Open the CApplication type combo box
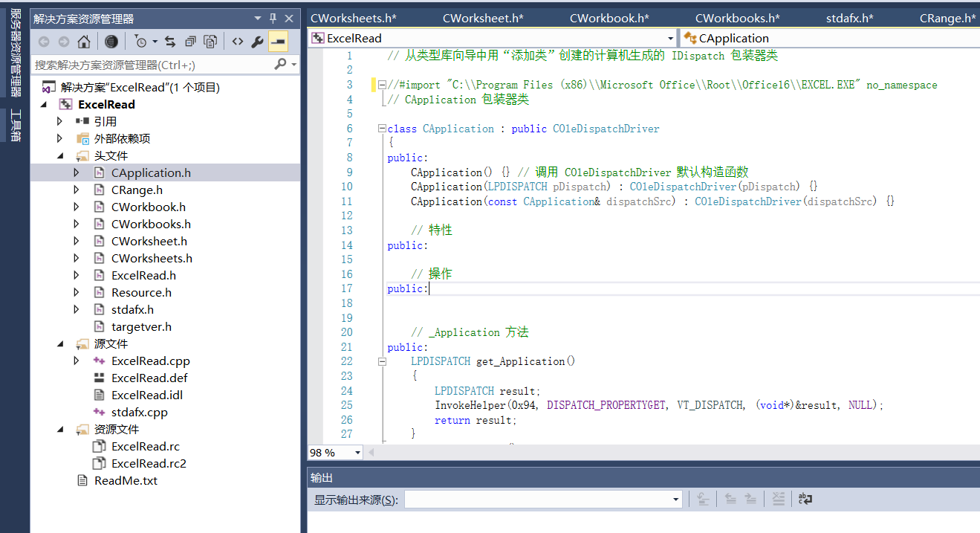Screen dimensions: 980x533 (829, 38)
